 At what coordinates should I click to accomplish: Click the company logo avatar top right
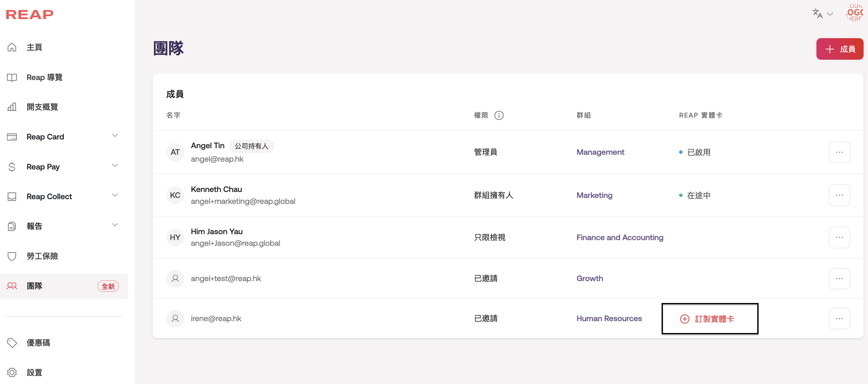[x=855, y=13]
